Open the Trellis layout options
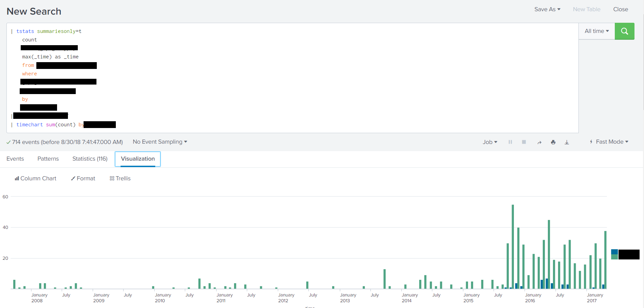Screen dimensions: 644x308 coord(120,178)
